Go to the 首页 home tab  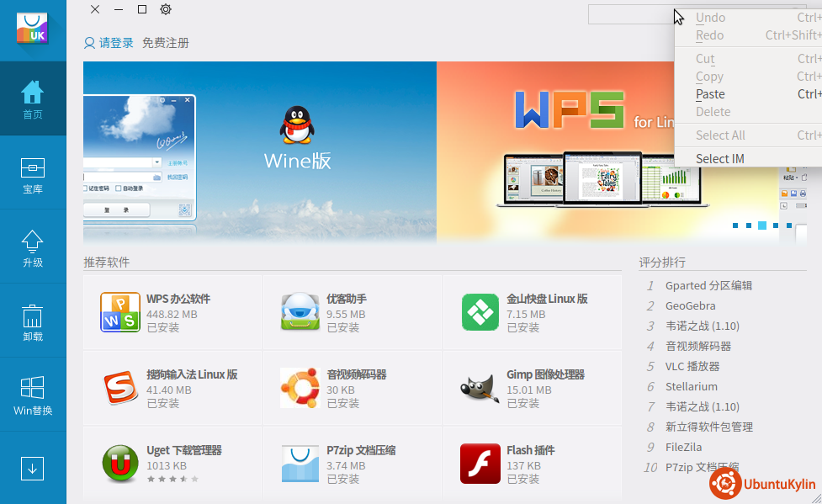click(33, 98)
